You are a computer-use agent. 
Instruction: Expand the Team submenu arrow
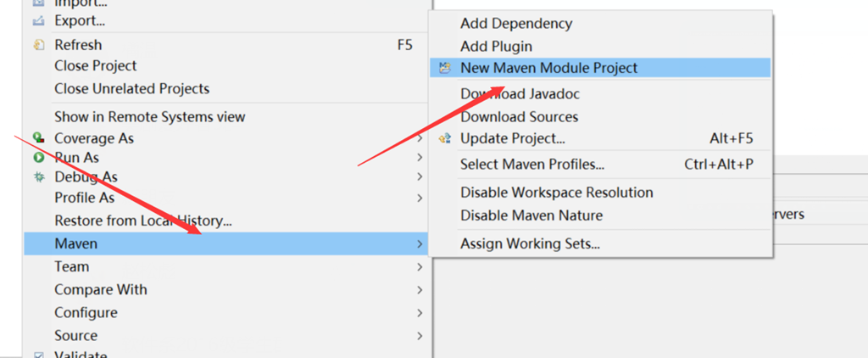pyautogui.click(x=420, y=267)
